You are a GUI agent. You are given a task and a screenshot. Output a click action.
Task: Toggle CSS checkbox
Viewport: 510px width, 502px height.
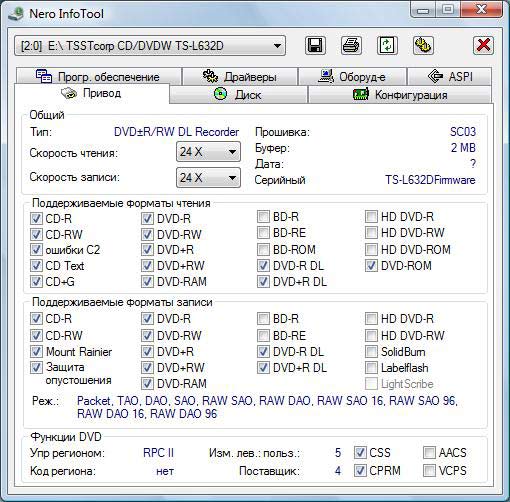(360, 453)
